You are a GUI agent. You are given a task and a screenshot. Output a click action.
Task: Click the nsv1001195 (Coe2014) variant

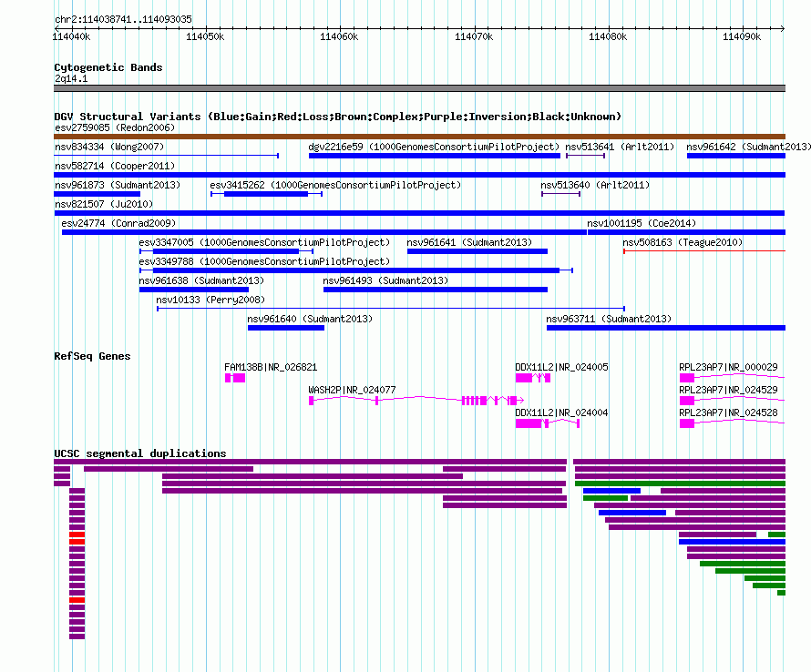point(686,232)
